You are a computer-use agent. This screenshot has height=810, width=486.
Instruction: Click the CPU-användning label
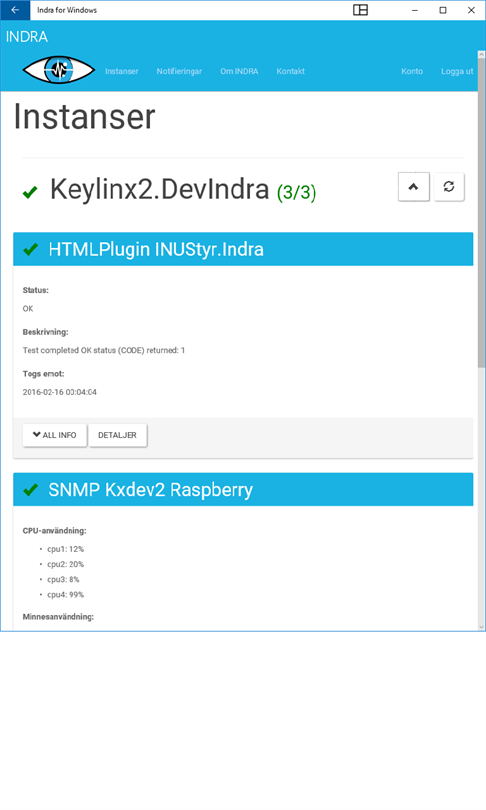55,531
